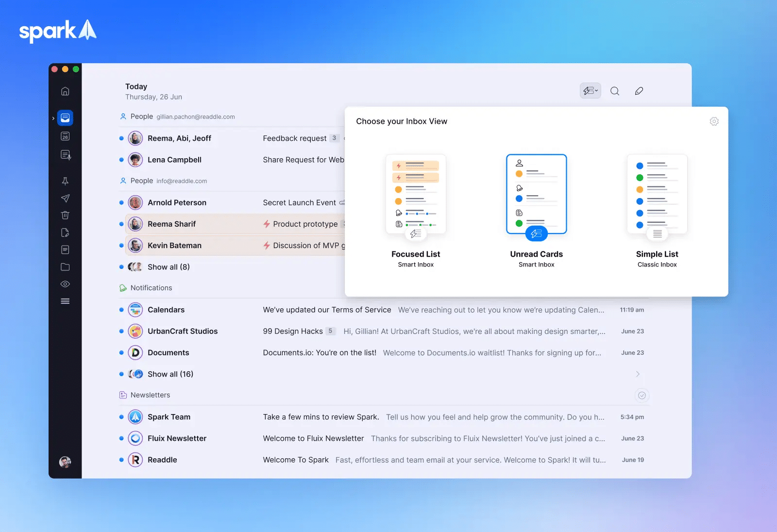Select the Simple List inbox view
The height and width of the screenshot is (532, 777).
coord(657,211)
